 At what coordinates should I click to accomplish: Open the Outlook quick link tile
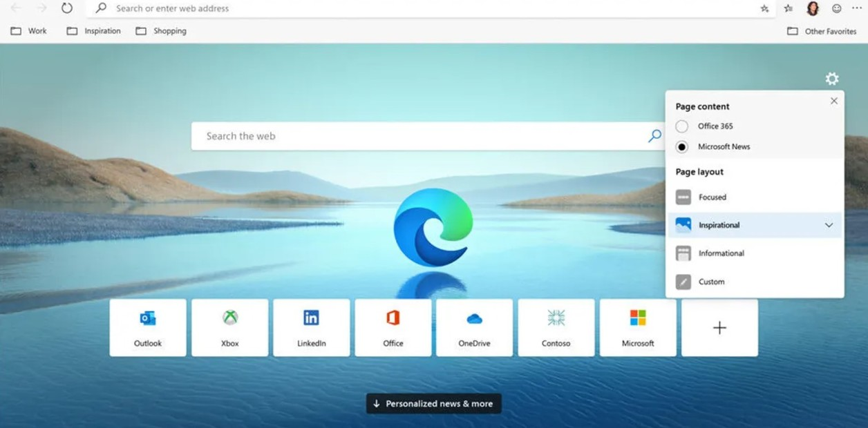(x=148, y=327)
